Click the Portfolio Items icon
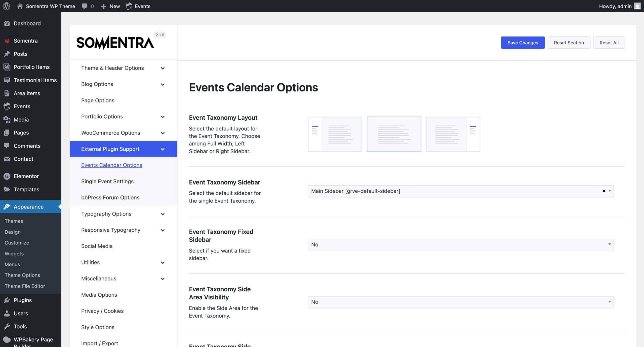Viewport: 644px width, 347px height. pyautogui.click(x=7, y=67)
